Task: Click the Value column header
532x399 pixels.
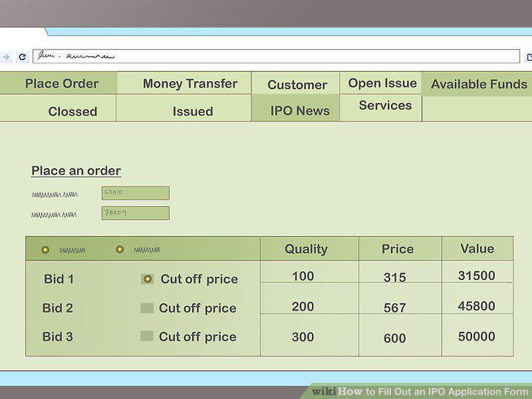Action: tap(477, 248)
